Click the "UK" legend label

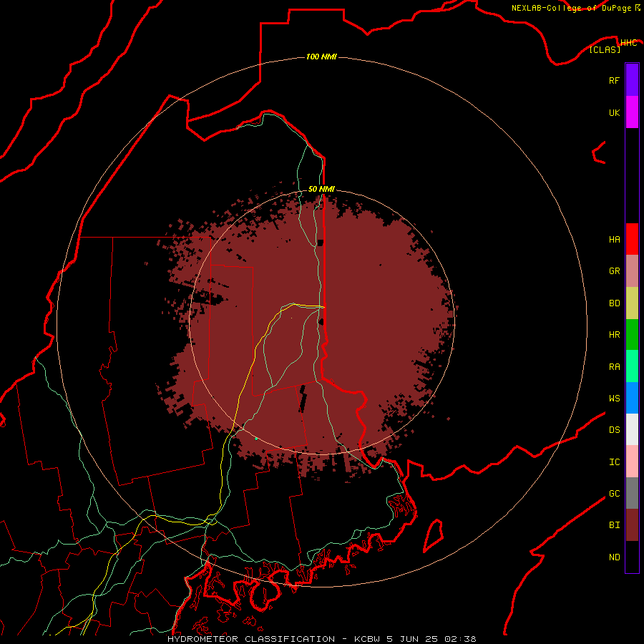click(614, 112)
